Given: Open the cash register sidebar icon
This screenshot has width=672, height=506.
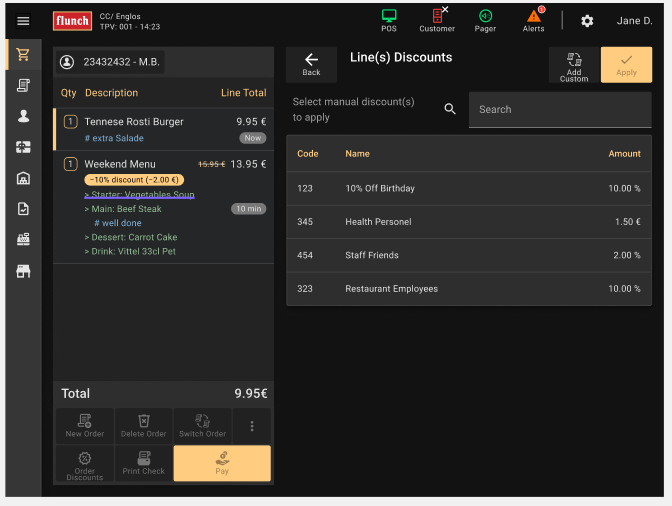Looking at the screenshot, I should click(23, 240).
